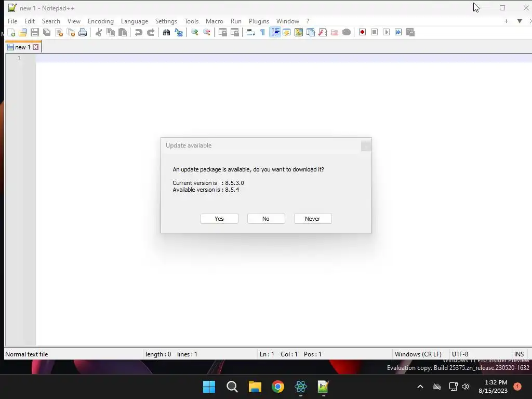Open the View menu
The height and width of the screenshot is (399, 532).
(74, 21)
